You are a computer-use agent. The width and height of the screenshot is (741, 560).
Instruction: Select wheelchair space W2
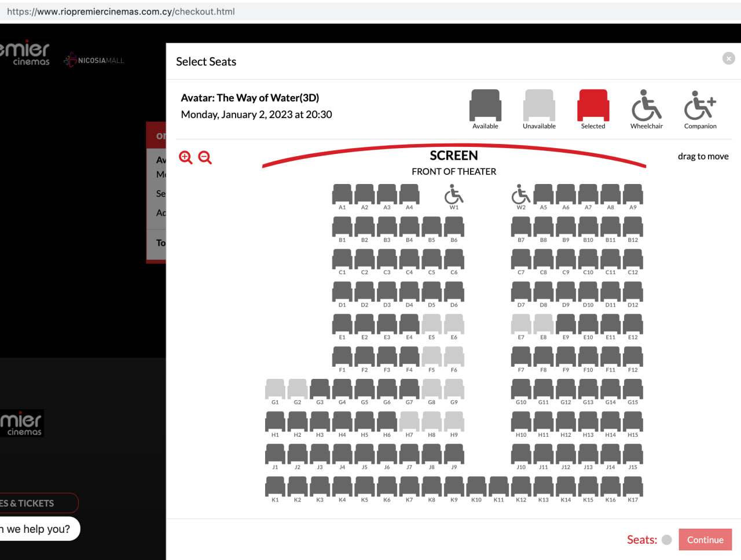click(x=521, y=194)
